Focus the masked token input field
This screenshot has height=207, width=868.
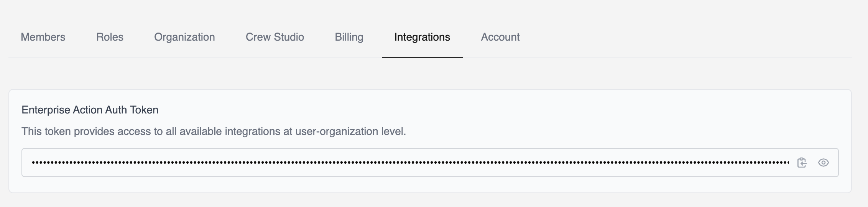click(430, 163)
